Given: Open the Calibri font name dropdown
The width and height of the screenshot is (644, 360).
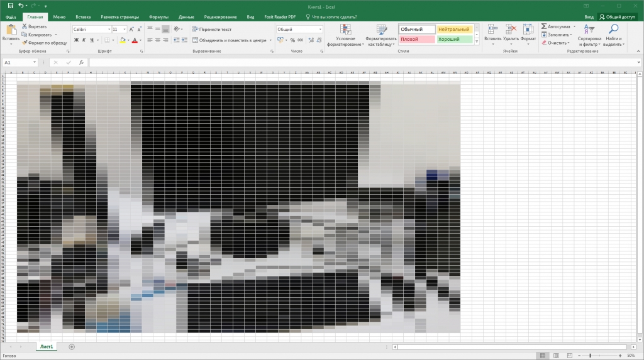Looking at the screenshot, I should pyautogui.click(x=109, y=29).
